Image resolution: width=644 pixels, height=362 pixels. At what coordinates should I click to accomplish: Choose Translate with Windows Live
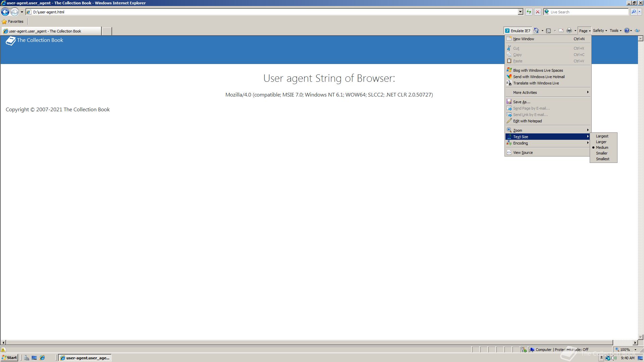click(548, 83)
